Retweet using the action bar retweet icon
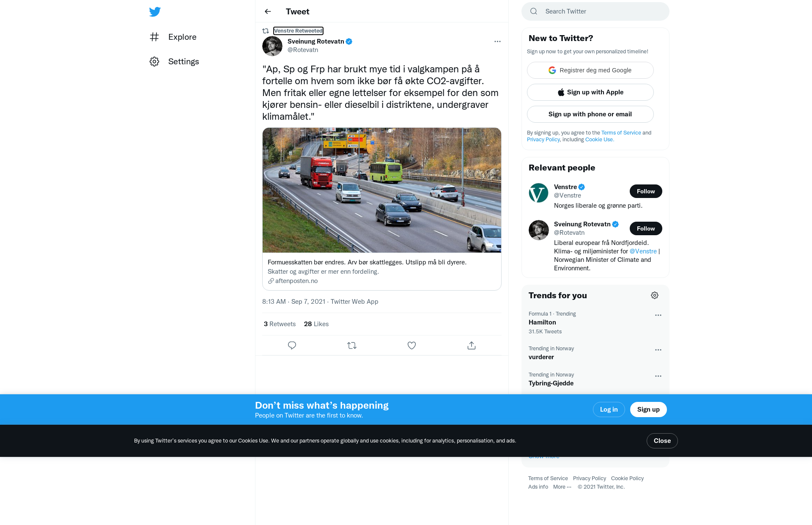 352,346
